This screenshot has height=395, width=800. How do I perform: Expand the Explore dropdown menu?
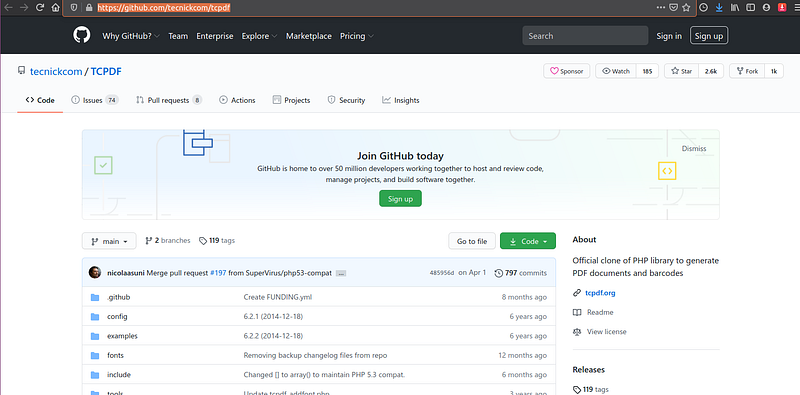(x=259, y=36)
